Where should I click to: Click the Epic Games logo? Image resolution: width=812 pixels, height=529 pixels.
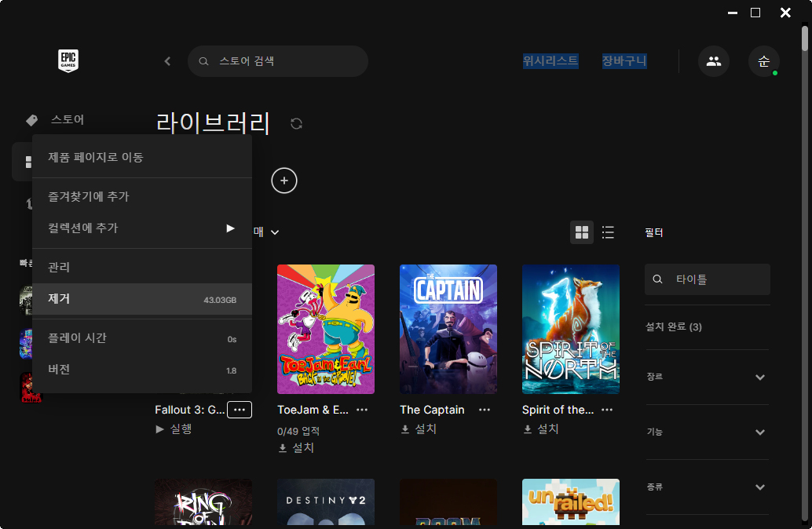(x=68, y=60)
